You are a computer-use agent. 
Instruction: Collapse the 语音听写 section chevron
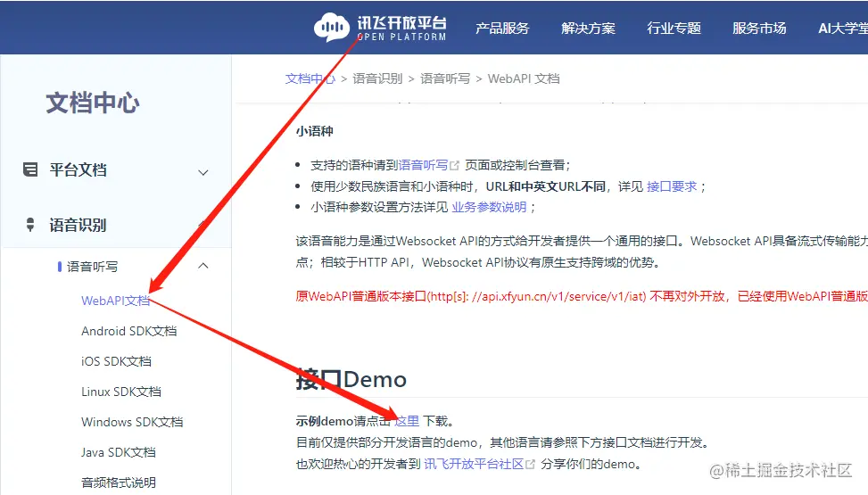[x=203, y=266]
